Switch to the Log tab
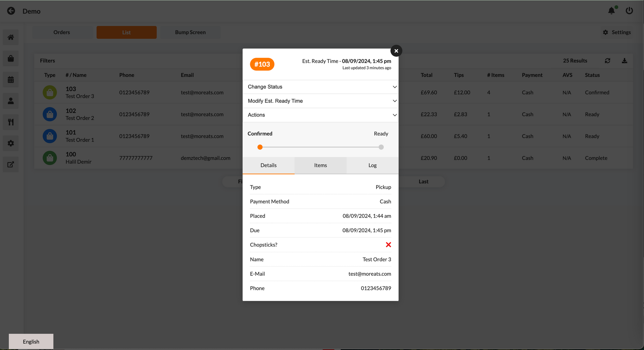Screen dimensions: 644x350 372,165
